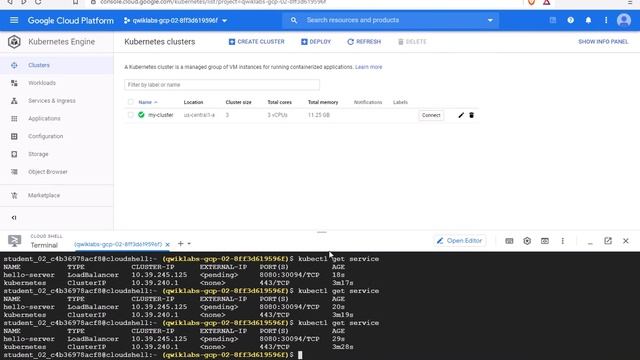Screen dimensions: 640x360
Task: Open the help question mark icon
Action: click(x=570, y=20)
